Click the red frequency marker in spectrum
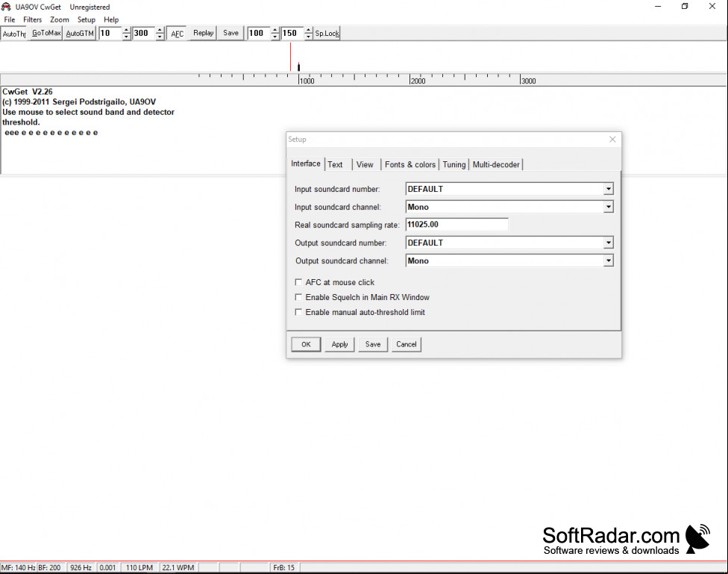This screenshot has width=728, height=574. [291, 57]
